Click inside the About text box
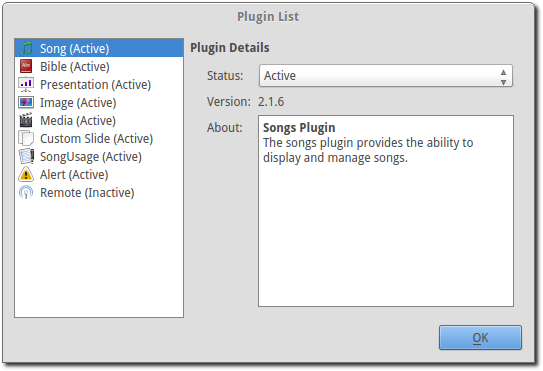The width and height of the screenshot is (543, 371). pos(386,211)
